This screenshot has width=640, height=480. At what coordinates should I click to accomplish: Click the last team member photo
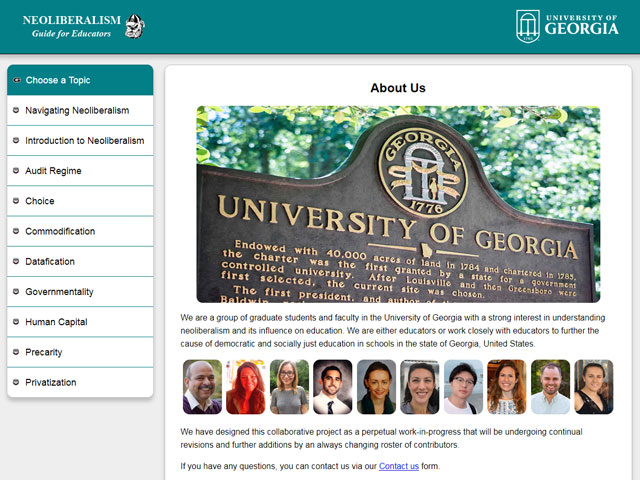(x=594, y=387)
